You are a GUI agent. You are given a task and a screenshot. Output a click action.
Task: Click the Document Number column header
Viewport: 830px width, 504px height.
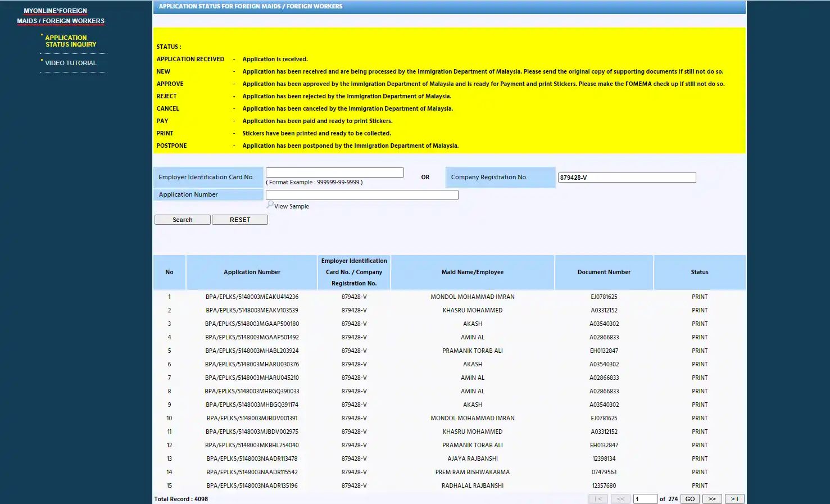coord(604,273)
